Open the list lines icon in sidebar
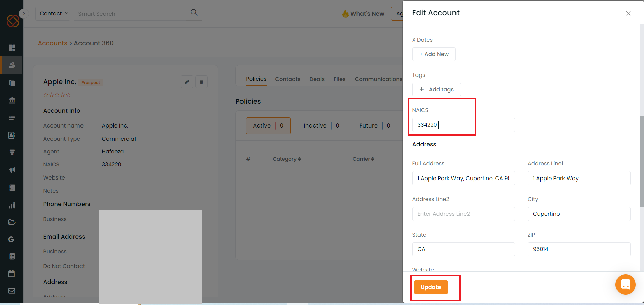 pos(12,118)
